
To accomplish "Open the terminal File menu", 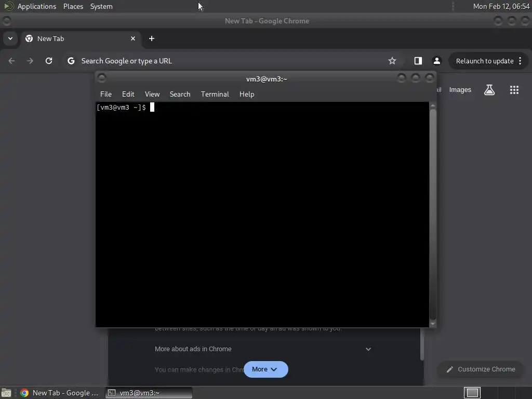I will click(x=106, y=95).
